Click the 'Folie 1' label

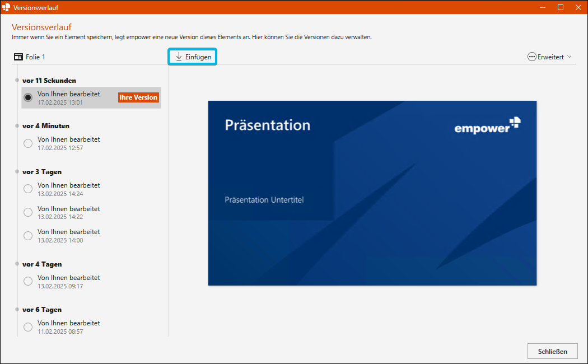click(35, 57)
